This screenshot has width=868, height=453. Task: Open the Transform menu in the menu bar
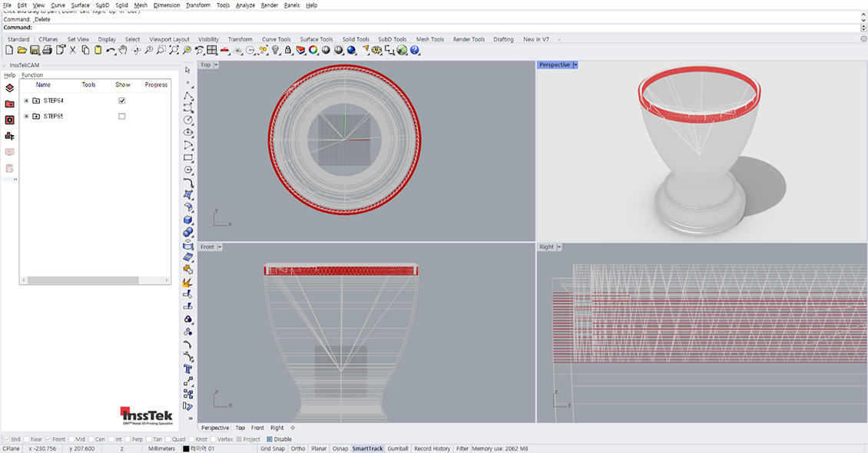click(197, 5)
